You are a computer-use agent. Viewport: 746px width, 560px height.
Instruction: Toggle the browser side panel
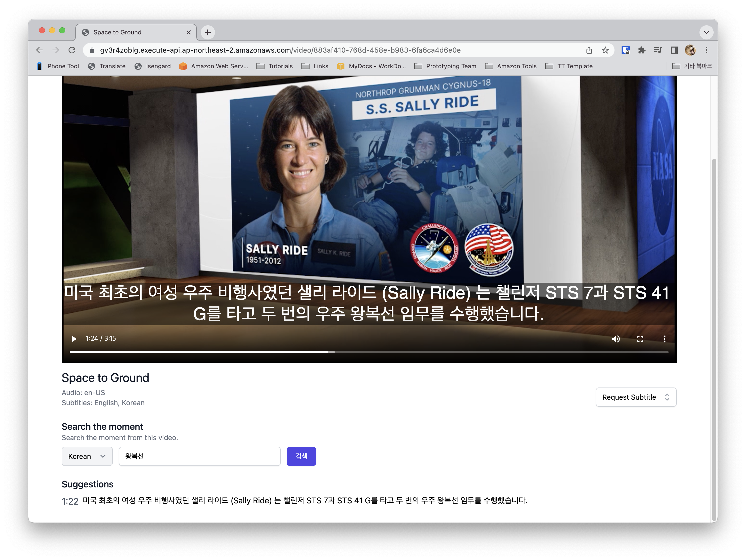pos(674,50)
